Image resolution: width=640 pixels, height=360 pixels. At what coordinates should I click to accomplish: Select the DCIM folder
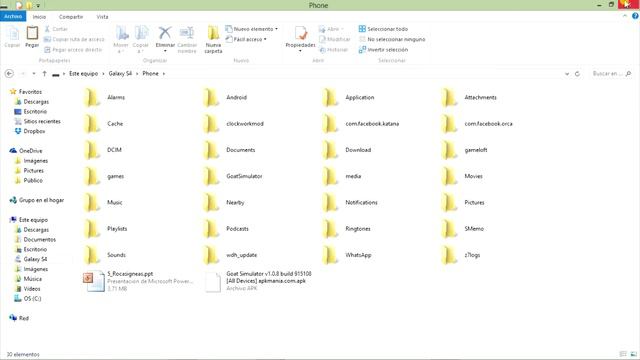pyautogui.click(x=103, y=150)
